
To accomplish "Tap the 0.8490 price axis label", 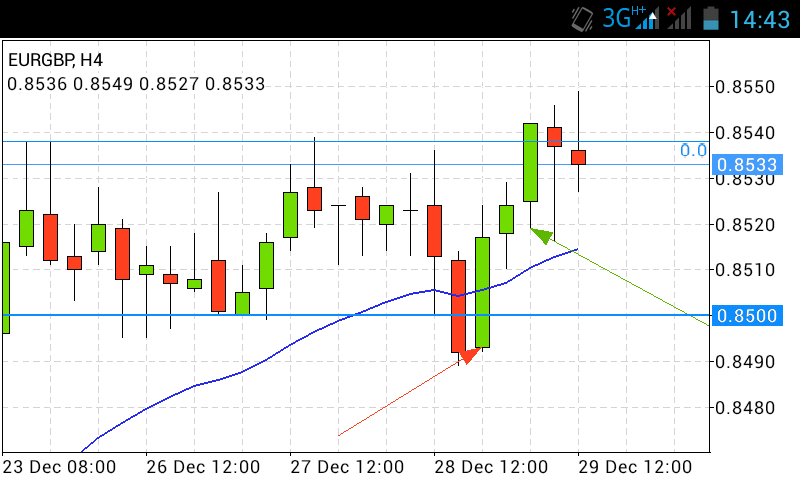I will coord(745,362).
